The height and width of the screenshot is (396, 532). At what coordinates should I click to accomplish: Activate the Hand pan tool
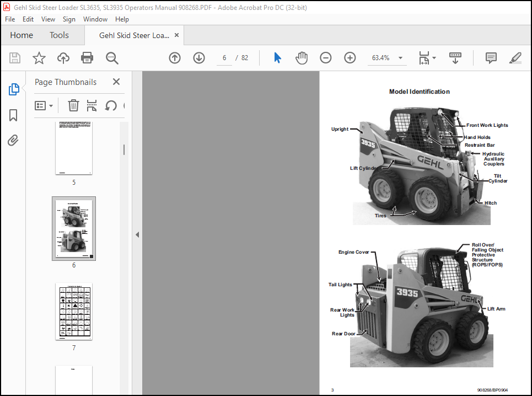tap(302, 58)
